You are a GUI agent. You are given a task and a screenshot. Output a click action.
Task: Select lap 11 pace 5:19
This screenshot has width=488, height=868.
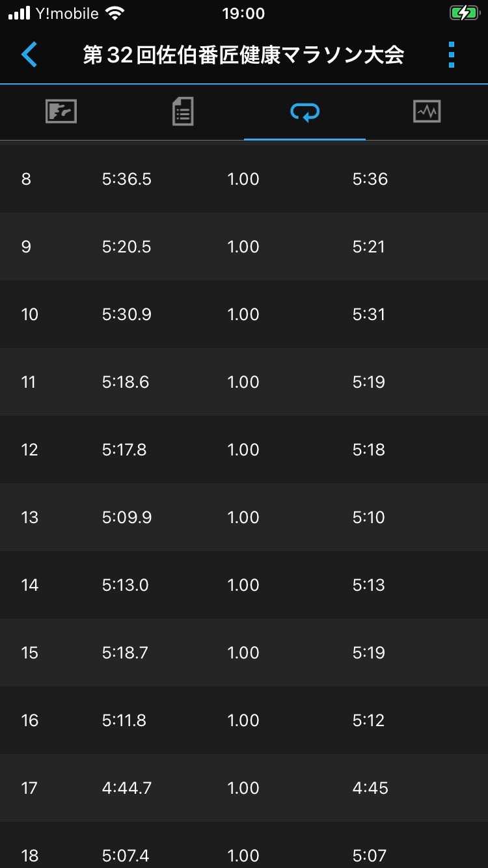click(x=369, y=382)
